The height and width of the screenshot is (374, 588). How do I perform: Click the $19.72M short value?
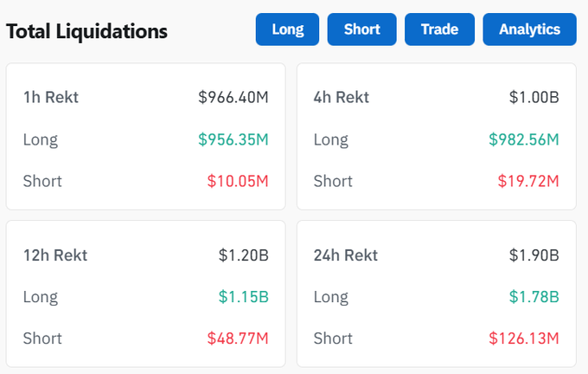click(528, 181)
